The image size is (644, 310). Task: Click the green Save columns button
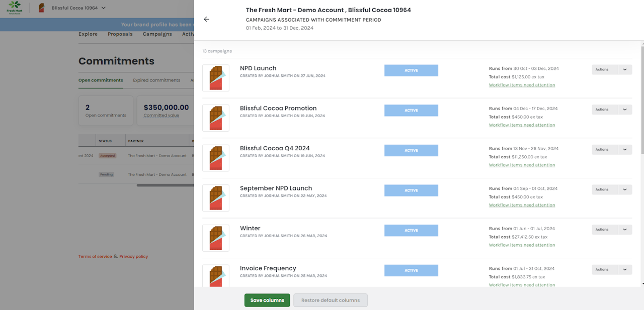tap(267, 300)
